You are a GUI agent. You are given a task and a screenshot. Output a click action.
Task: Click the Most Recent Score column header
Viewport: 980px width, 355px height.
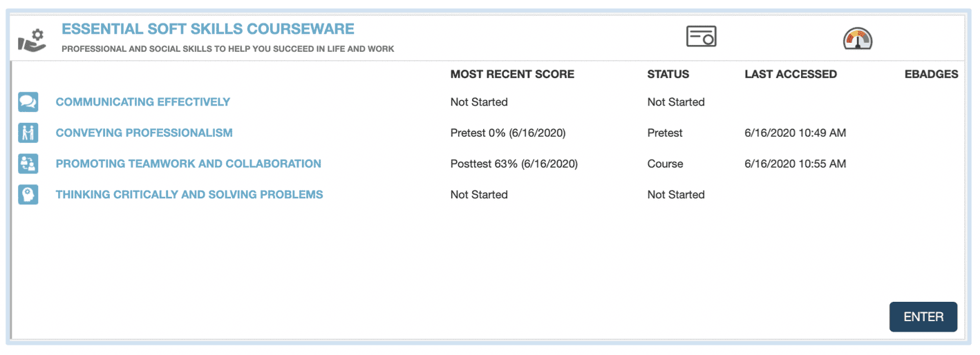[512, 74]
